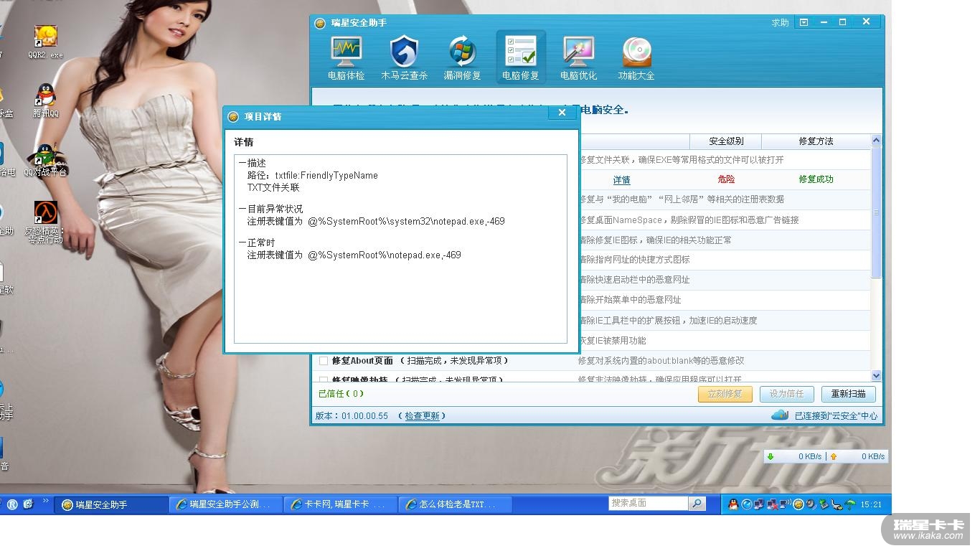Open the 已信任(0) trusted list link
Screen dimensions: 980x551
click(x=341, y=394)
